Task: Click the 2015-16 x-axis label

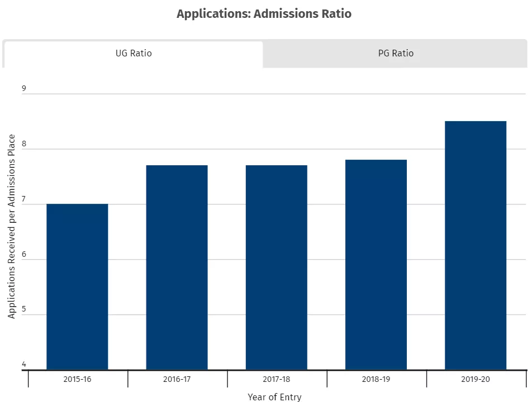Action: 77,380
